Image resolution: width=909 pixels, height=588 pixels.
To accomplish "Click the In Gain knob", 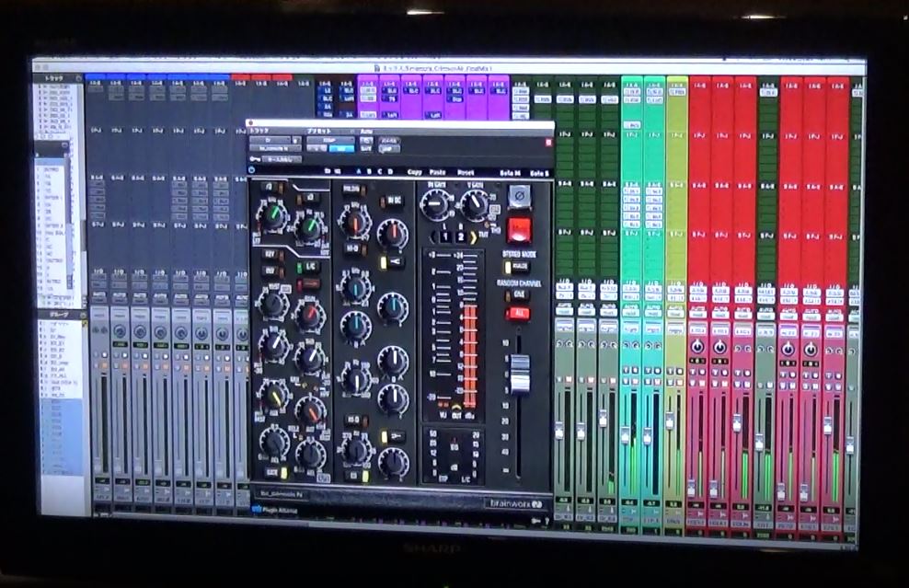I will tap(435, 203).
